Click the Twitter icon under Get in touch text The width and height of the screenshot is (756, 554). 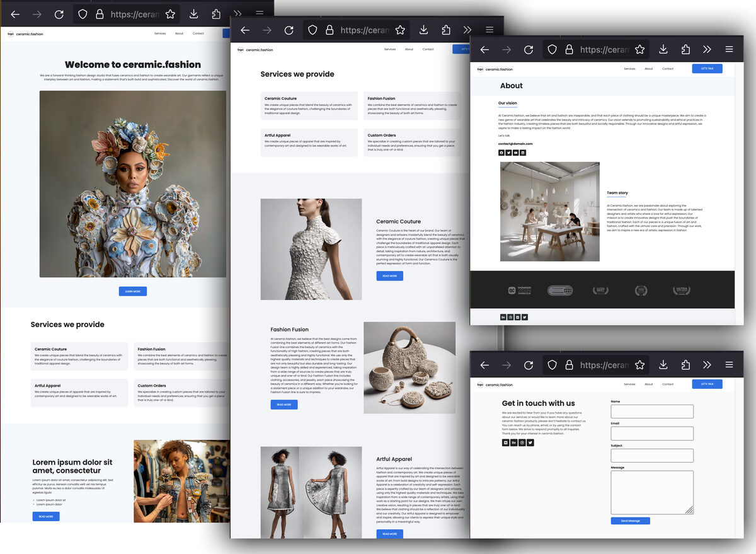[x=530, y=442]
